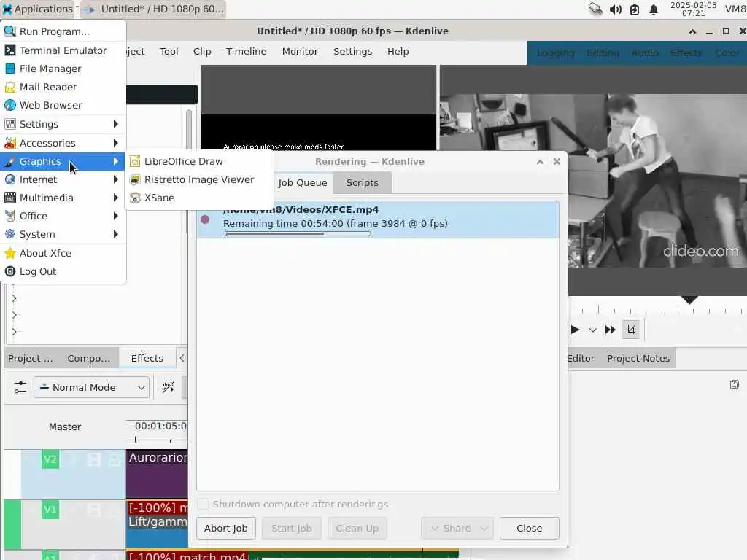Viewport: 747px width, 560px height.
Task: Expand the Multimedia submenu
Action: 63,198
